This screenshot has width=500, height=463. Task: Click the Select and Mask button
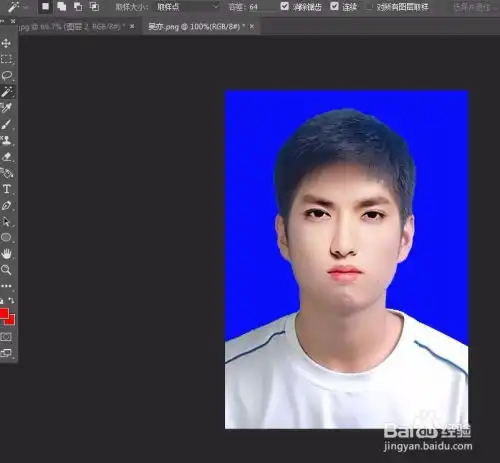click(473, 7)
